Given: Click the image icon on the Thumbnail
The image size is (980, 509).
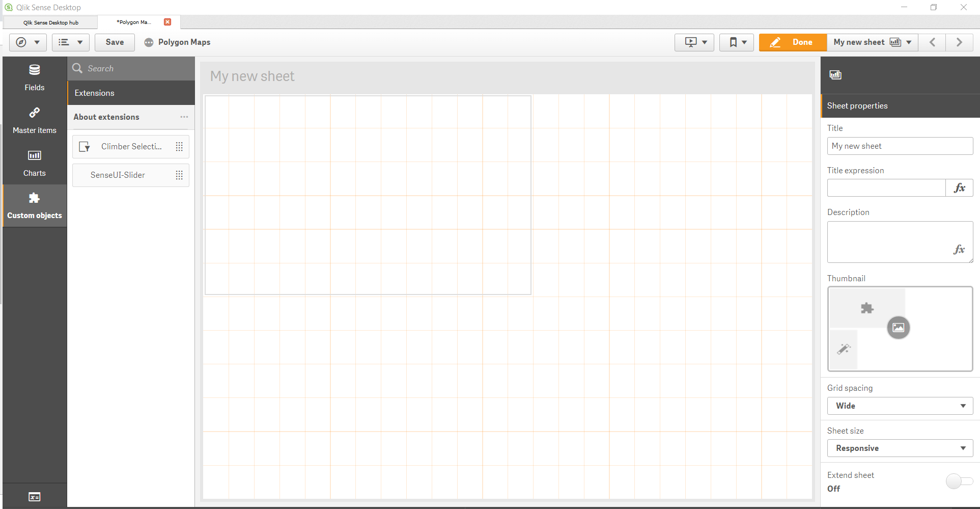Looking at the screenshot, I should point(899,328).
